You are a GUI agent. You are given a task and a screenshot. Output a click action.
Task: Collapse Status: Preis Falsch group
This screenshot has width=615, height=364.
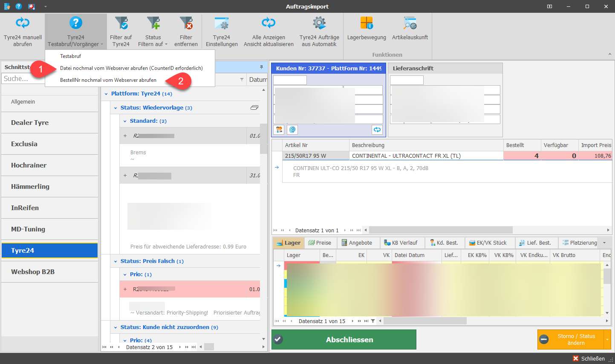pos(115,261)
